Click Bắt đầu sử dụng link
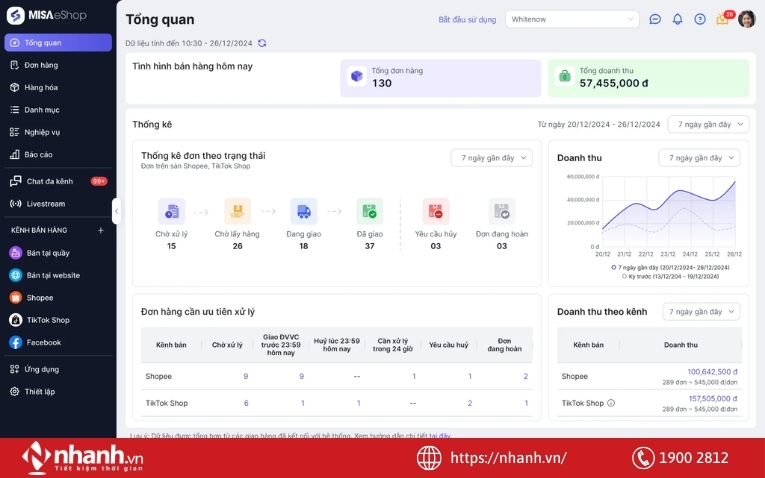The image size is (765, 478). point(467,20)
